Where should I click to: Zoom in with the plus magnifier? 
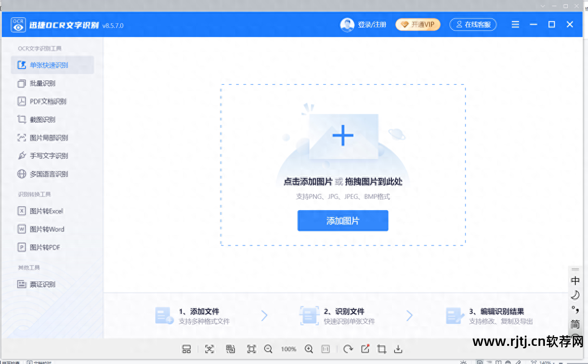click(x=309, y=349)
